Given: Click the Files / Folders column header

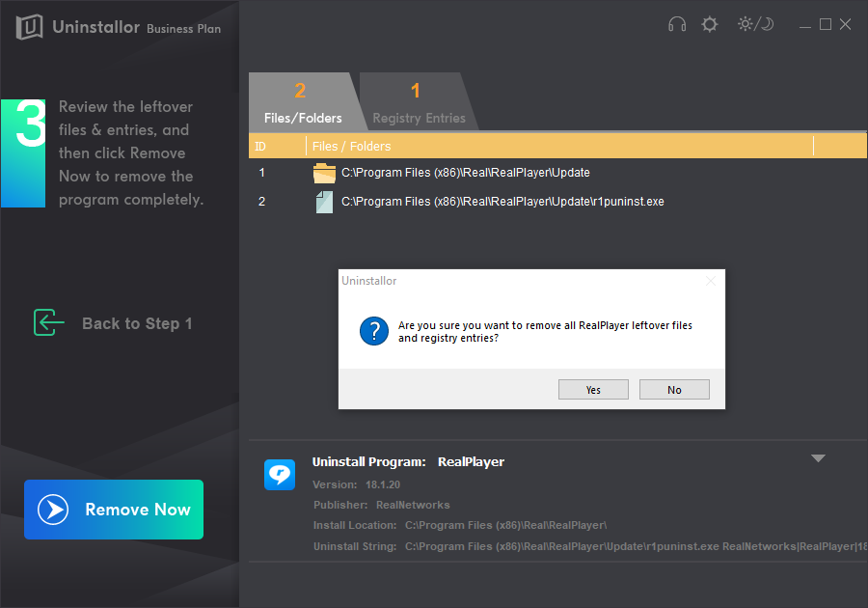Looking at the screenshot, I should click(559, 146).
